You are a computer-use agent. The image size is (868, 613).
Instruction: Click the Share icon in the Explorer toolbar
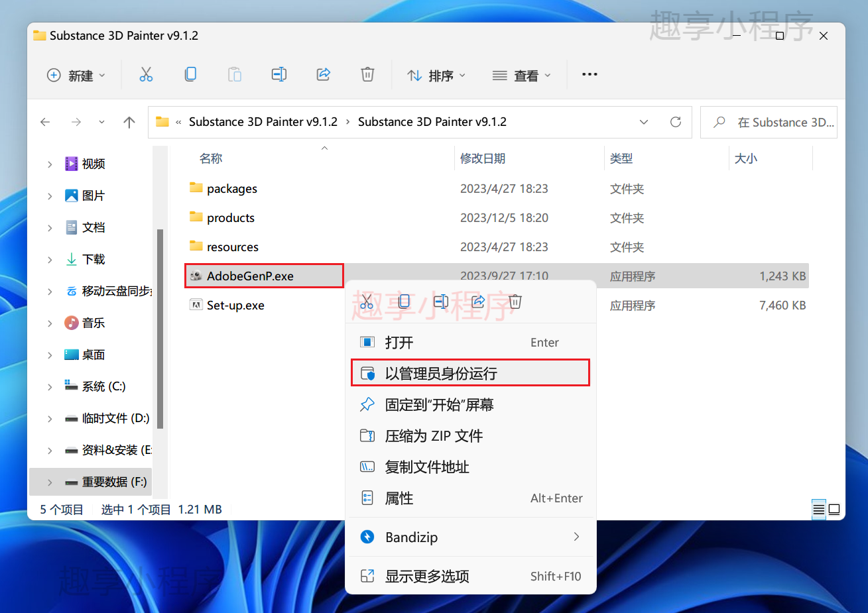coord(324,75)
